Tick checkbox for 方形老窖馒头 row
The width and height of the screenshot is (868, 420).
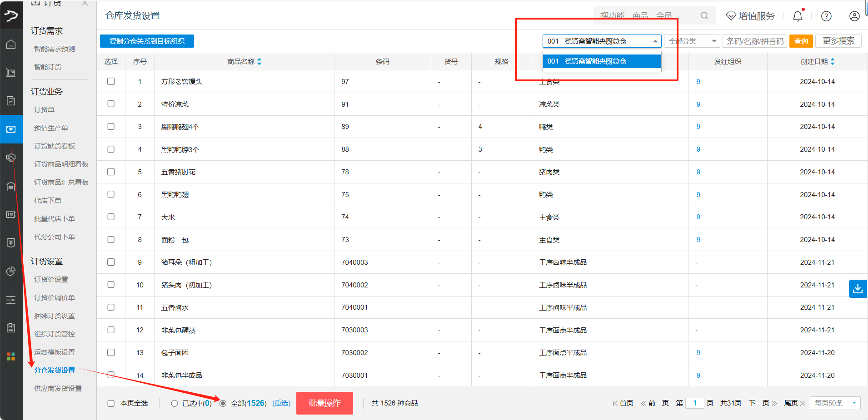[111, 81]
